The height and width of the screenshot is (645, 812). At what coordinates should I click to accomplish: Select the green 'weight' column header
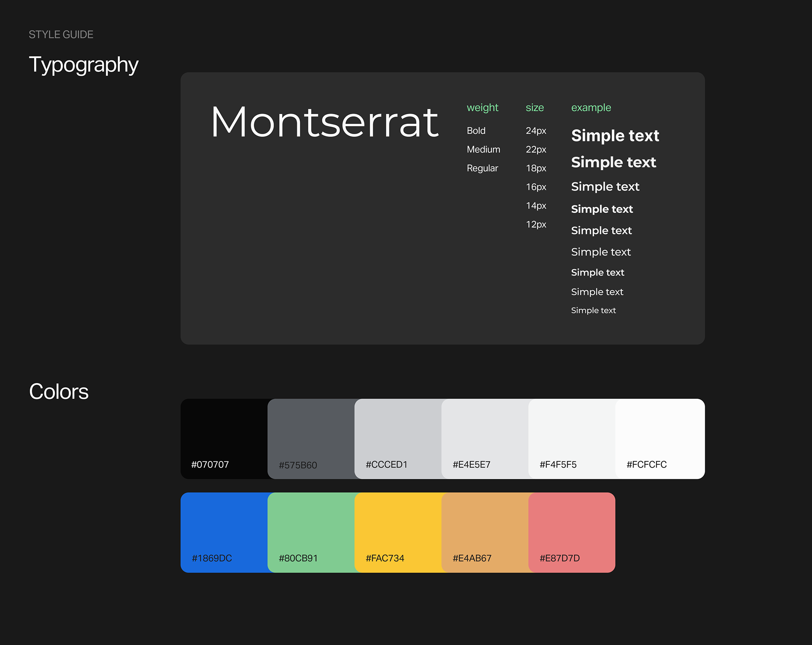coord(483,108)
